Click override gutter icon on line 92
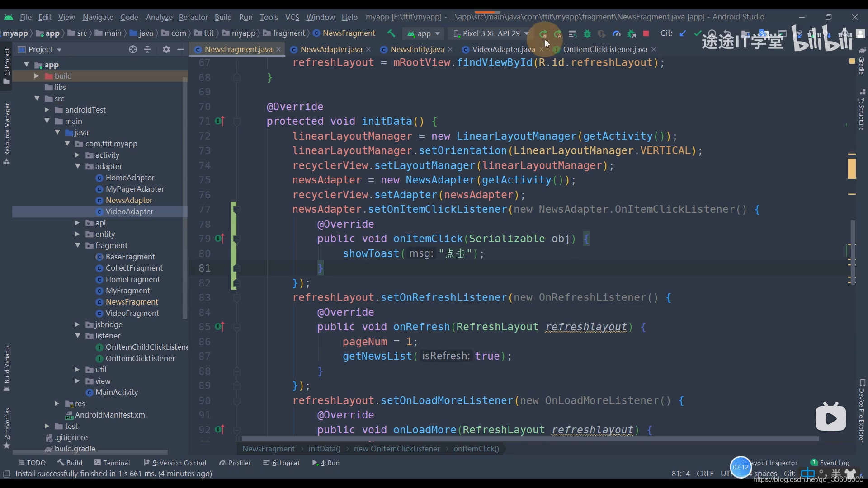Viewport: 868px width, 488px height. pyautogui.click(x=220, y=430)
